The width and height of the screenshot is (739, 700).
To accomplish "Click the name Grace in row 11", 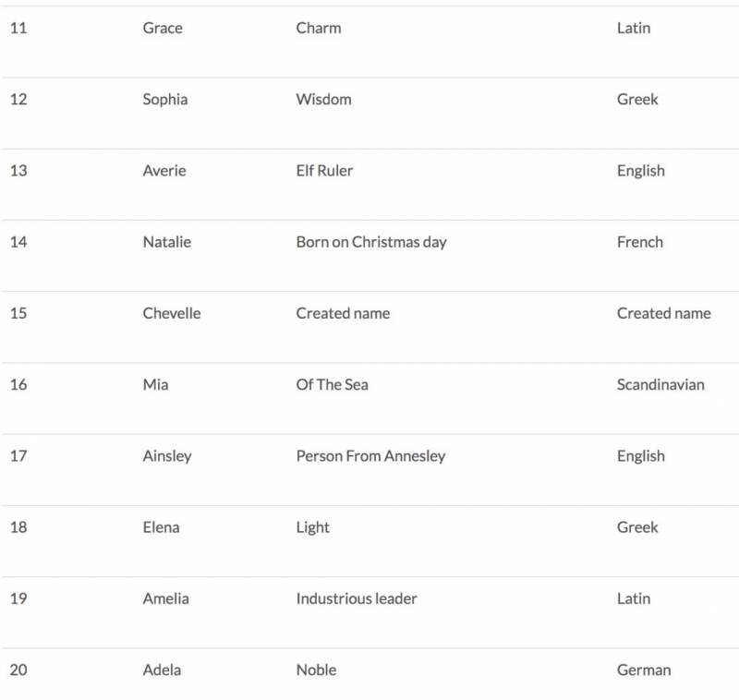I will 163,29.
